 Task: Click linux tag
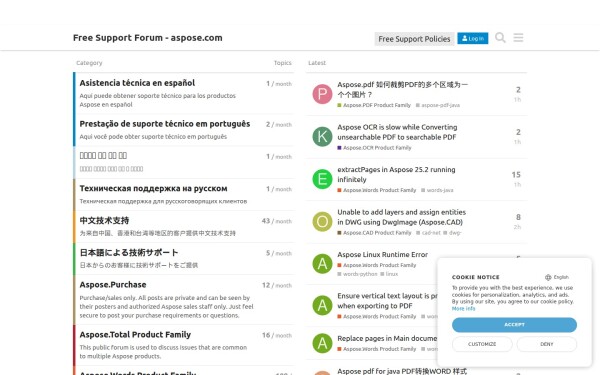click(x=389, y=274)
